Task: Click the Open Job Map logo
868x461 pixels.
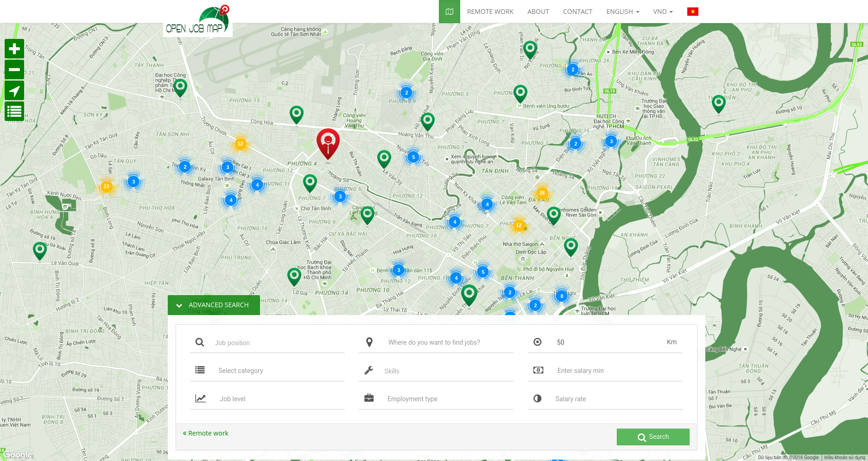Action: point(198,21)
